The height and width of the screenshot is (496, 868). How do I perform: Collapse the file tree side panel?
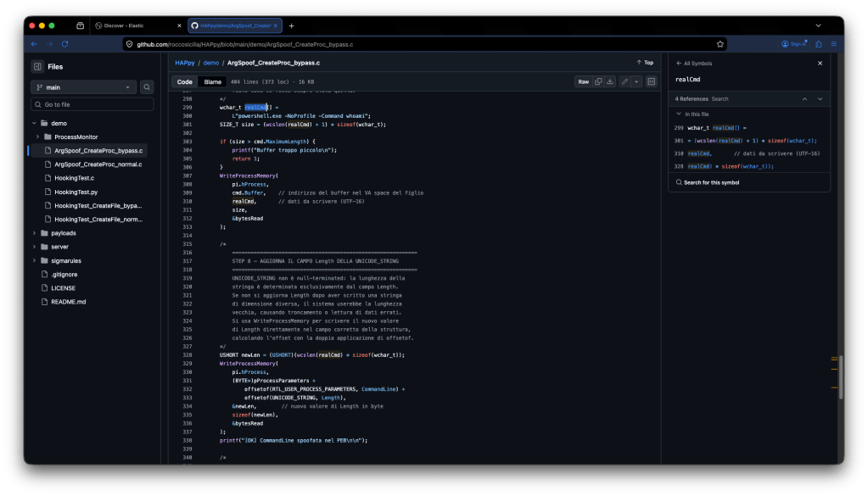pyautogui.click(x=37, y=66)
